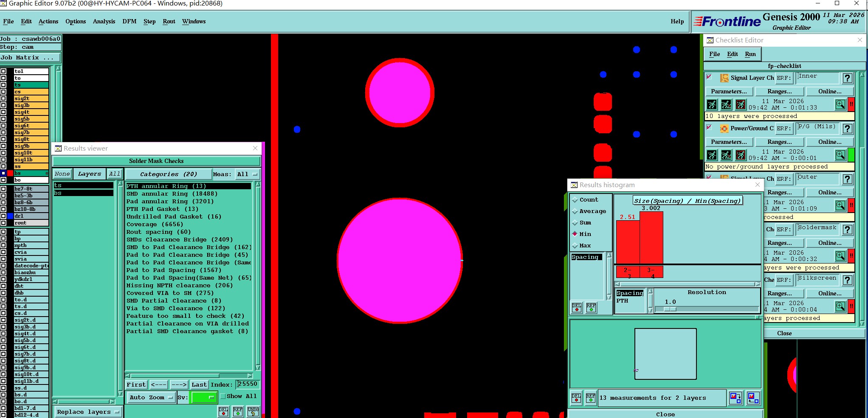Click DEL icon in Results viewer bottom

pos(223,411)
